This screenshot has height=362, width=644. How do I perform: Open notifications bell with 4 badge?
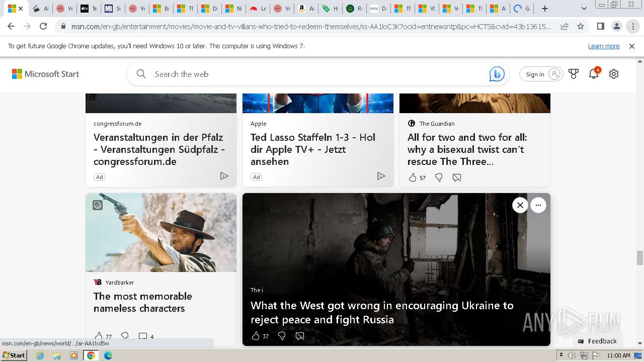[x=594, y=73]
